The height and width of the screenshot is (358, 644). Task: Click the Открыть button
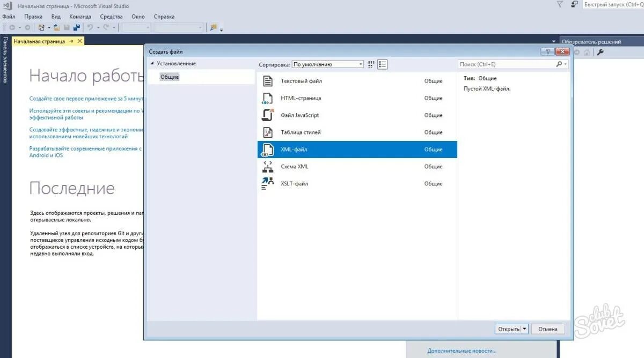509,329
